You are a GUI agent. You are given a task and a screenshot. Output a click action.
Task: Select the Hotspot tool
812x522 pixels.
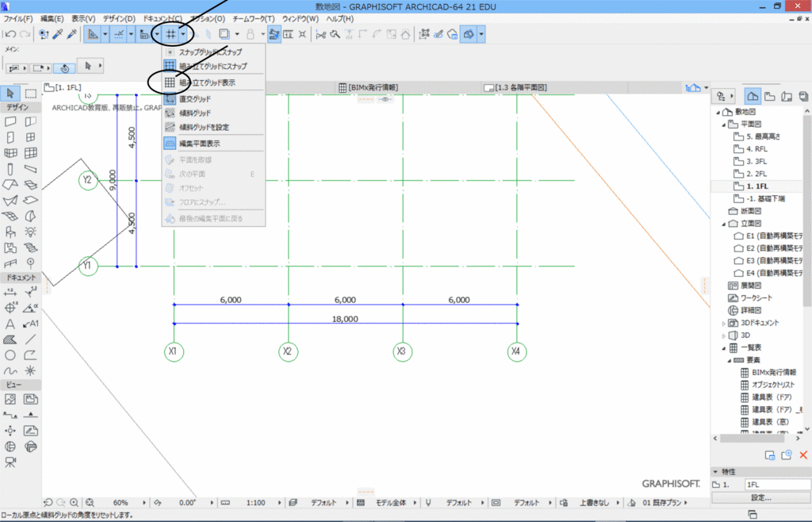(31, 370)
